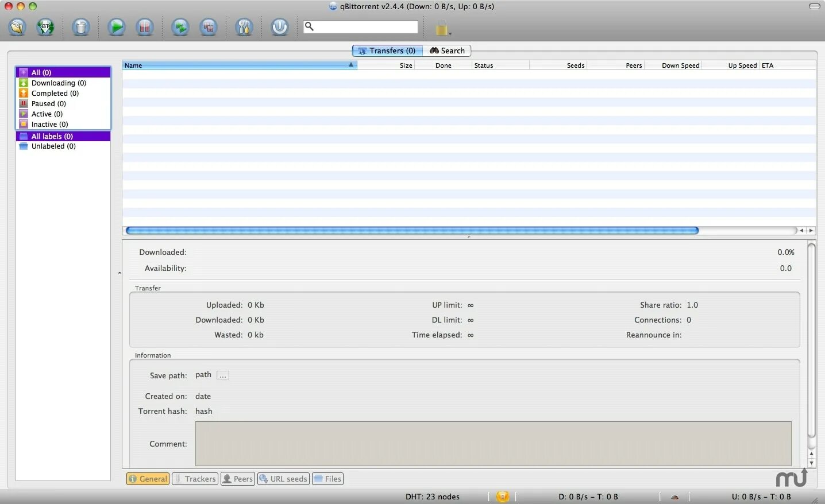Viewport: 825px width, 504px height.
Task: Click the save path browse button (...)
Action: coord(223,375)
